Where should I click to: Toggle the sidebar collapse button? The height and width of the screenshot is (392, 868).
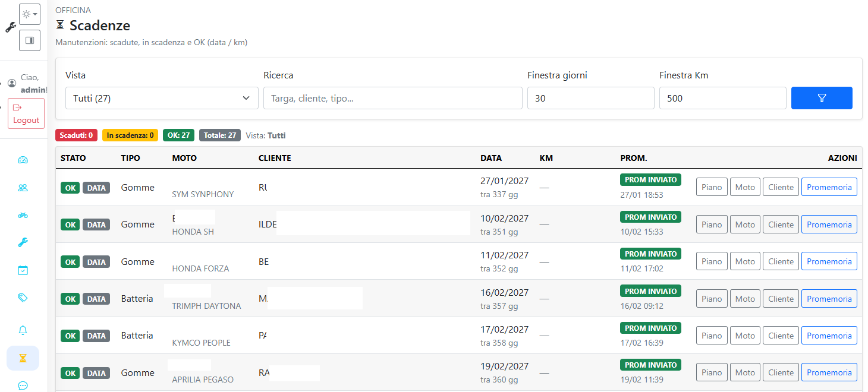(x=29, y=40)
